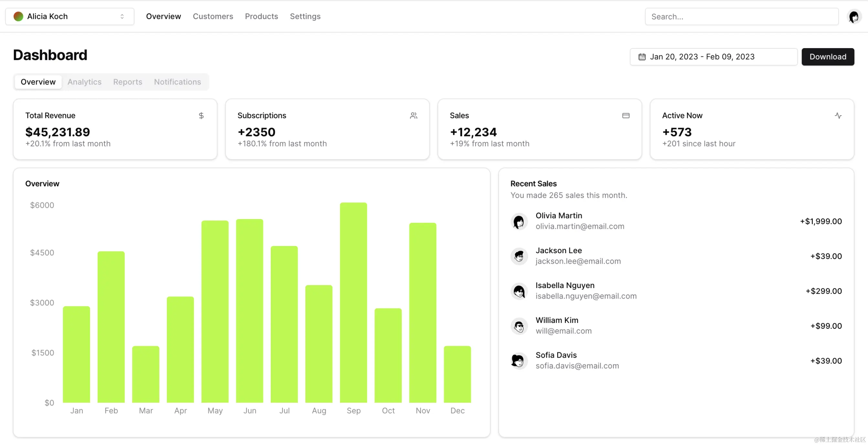Click the credit card icon in Sales card
This screenshot has width=868, height=445.
[x=626, y=116]
